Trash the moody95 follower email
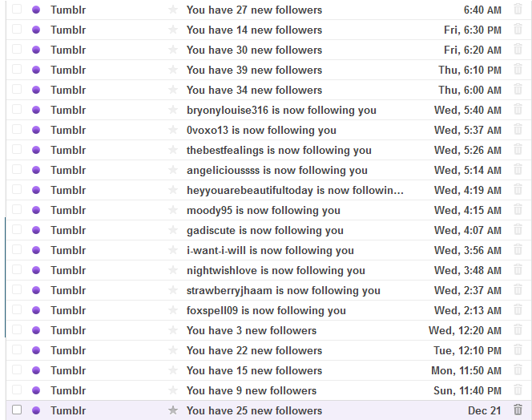 pyautogui.click(x=518, y=210)
